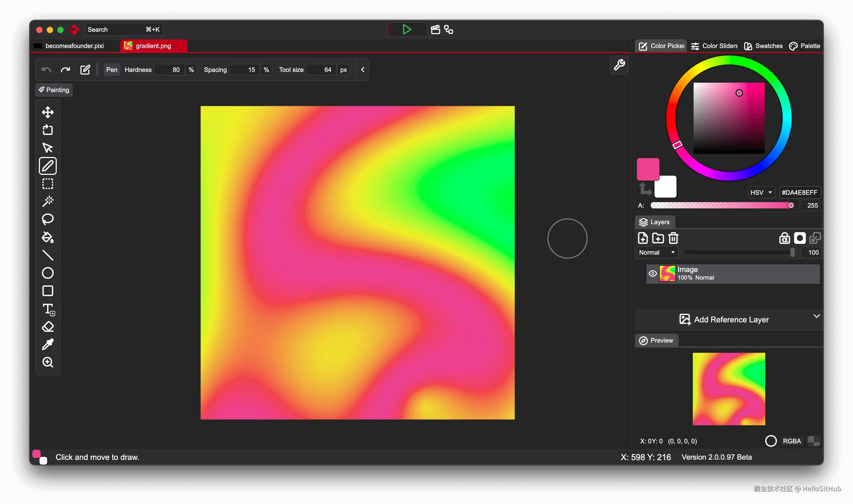Hide the Image layer eye icon

coord(653,274)
